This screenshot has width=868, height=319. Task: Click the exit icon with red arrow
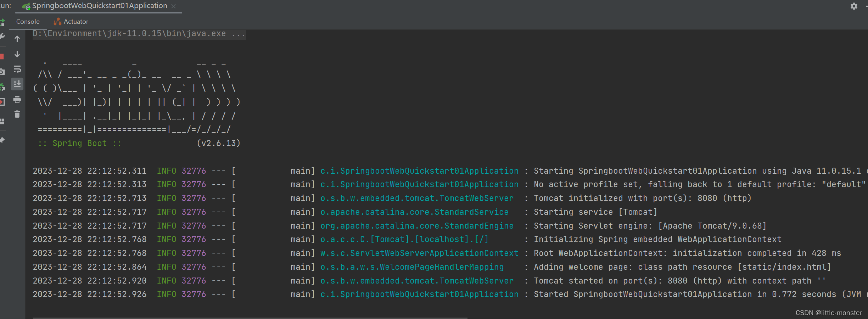[2, 102]
